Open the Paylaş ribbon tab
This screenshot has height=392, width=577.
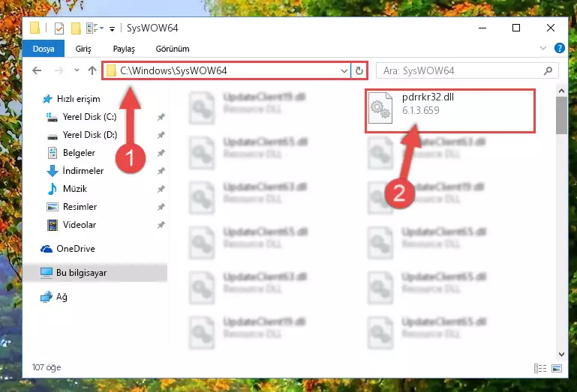click(124, 49)
